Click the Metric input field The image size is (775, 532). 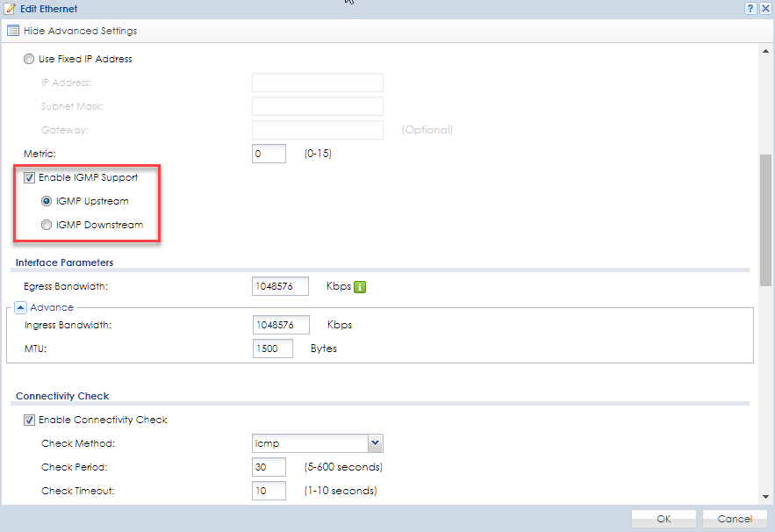click(x=269, y=154)
